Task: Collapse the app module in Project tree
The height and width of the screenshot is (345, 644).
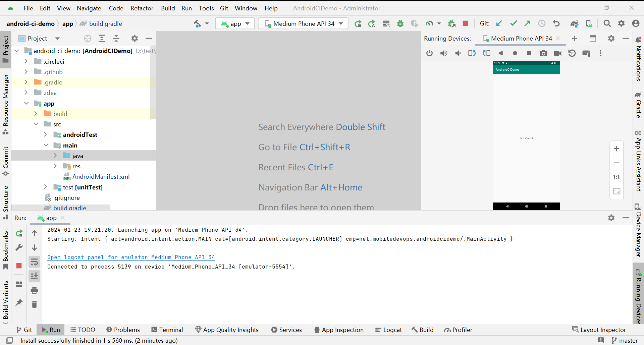Action: (26, 103)
